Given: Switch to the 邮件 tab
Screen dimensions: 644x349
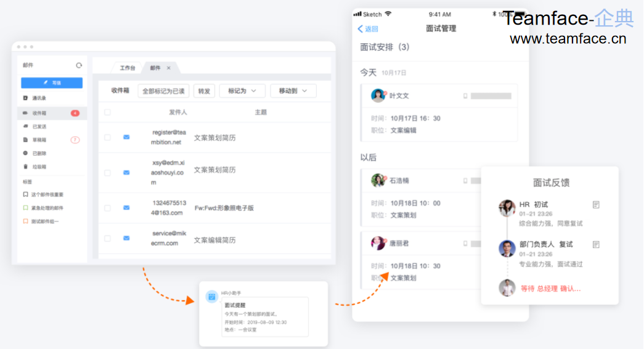Looking at the screenshot, I should pos(155,68).
